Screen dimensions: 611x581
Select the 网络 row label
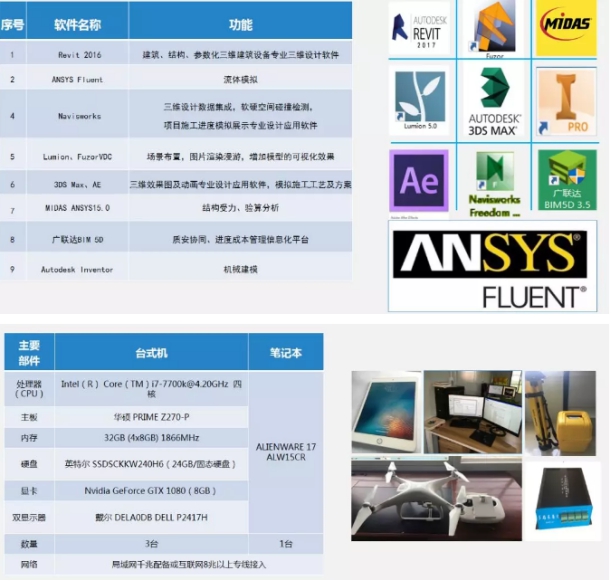click(x=29, y=564)
